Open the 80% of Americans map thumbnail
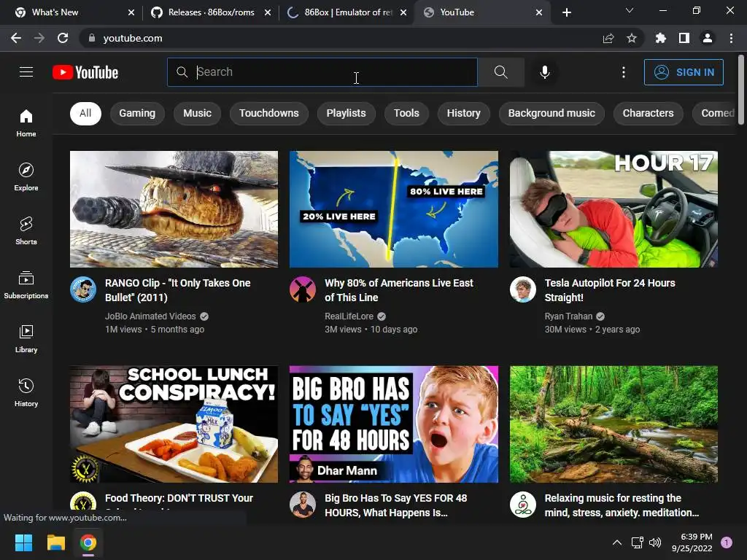 point(393,209)
